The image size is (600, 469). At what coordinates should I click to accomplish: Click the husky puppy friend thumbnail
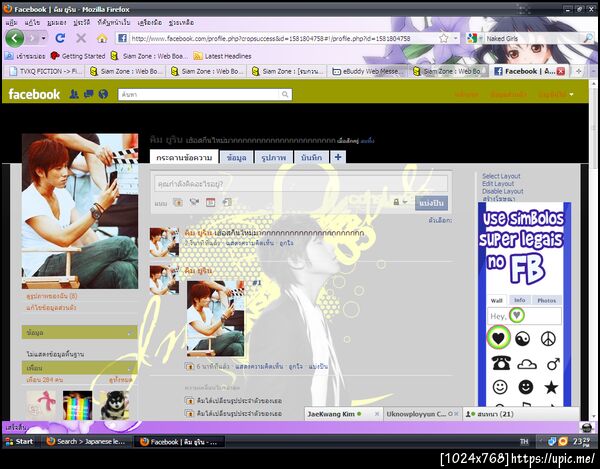click(x=114, y=405)
